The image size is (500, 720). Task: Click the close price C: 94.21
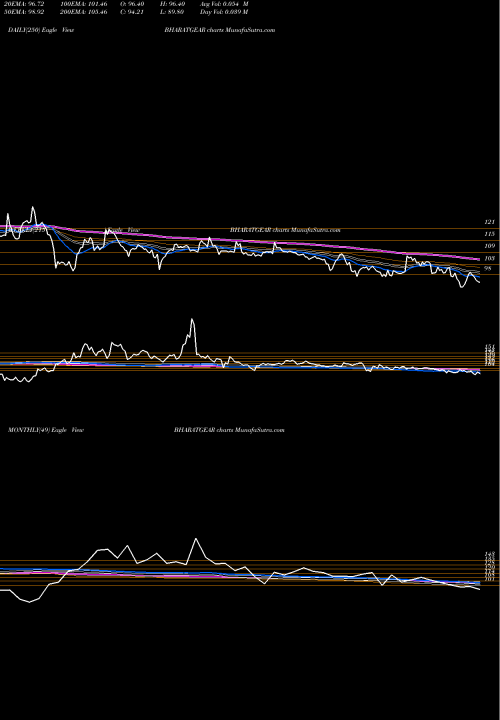(132, 11)
